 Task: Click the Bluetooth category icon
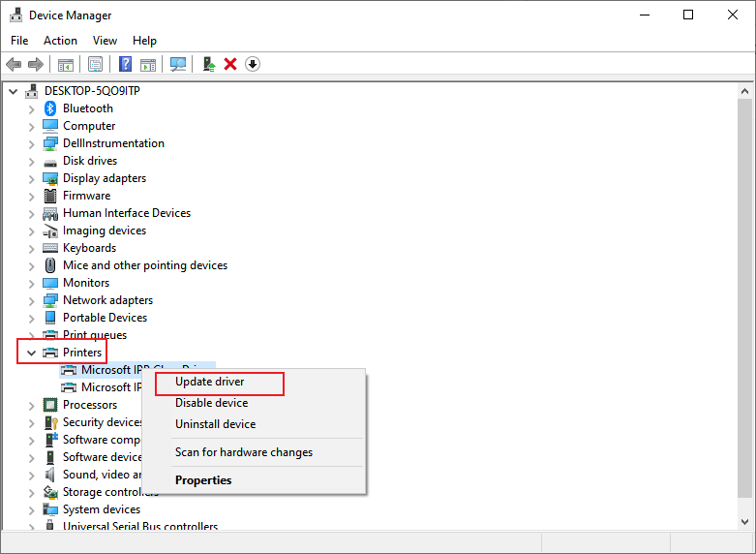click(x=50, y=108)
